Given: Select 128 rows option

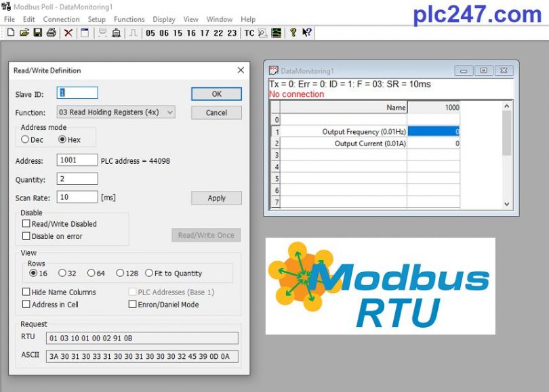Looking at the screenshot, I should point(120,273).
